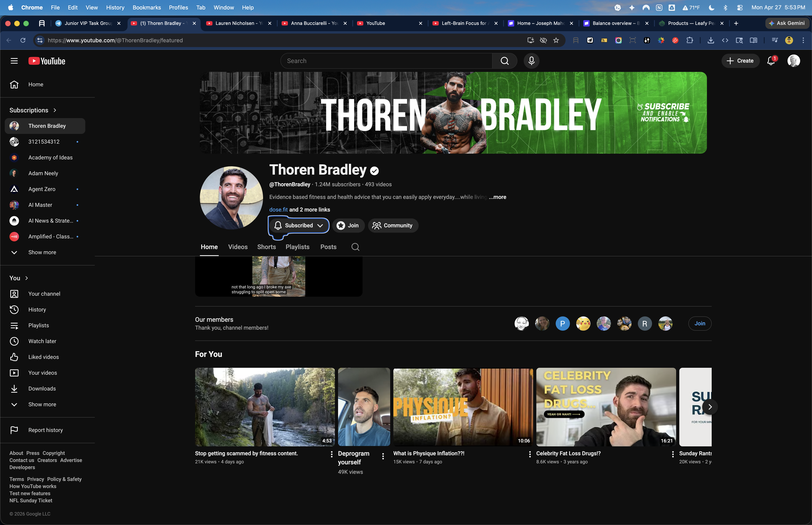Open Watch later in the sidebar
This screenshot has height=525, width=812.
coord(45,341)
